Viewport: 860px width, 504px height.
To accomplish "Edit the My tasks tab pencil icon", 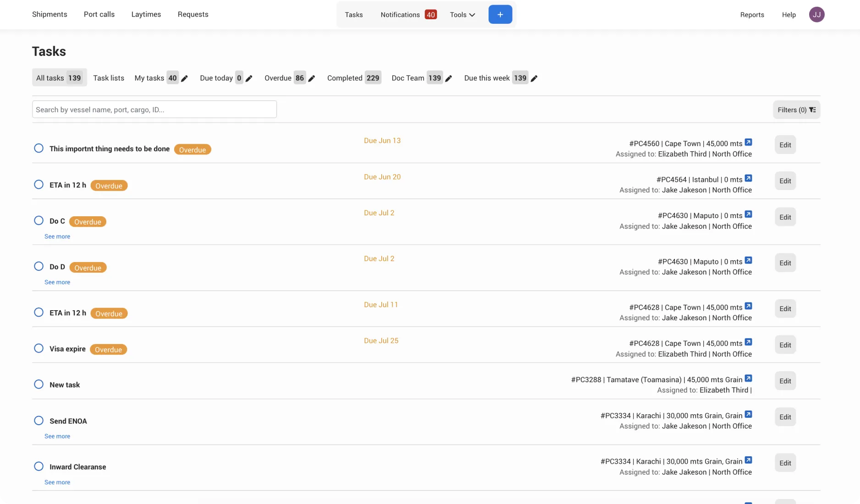I will point(184,78).
